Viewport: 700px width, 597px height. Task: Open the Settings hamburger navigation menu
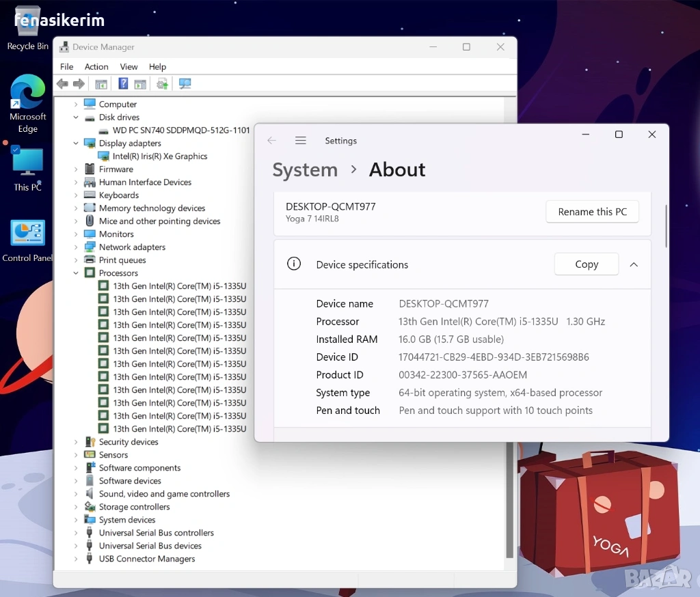point(300,141)
